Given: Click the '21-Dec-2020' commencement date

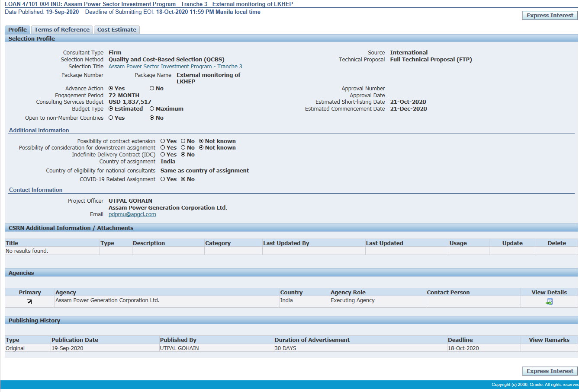Looking at the screenshot, I should pyautogui.click(x=409, y=108).
